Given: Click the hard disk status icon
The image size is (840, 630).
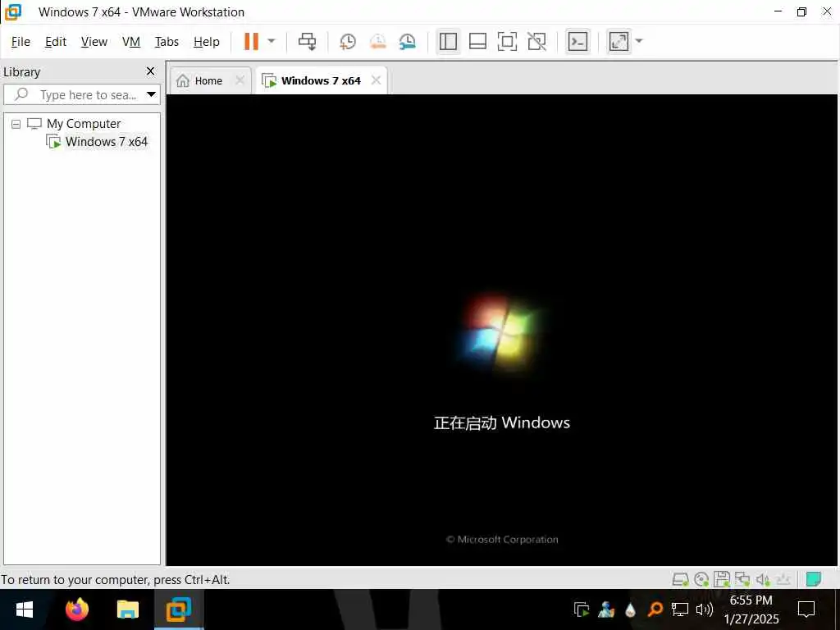Looking at the screenshot, I should pyautogui.click(x=680, y=578).
